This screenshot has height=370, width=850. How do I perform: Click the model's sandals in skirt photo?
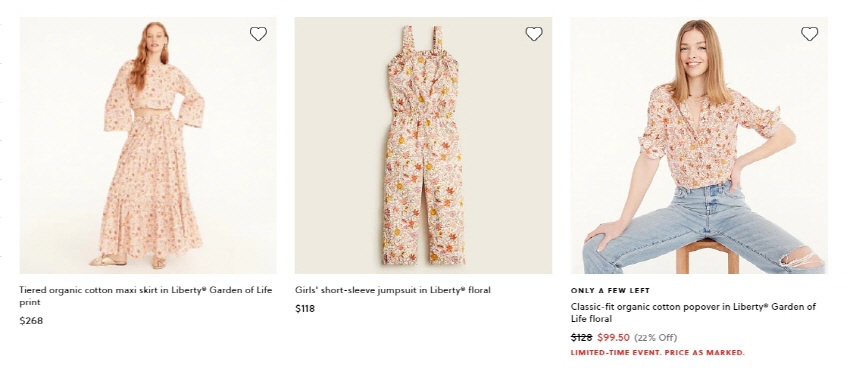tap(128, 262)
